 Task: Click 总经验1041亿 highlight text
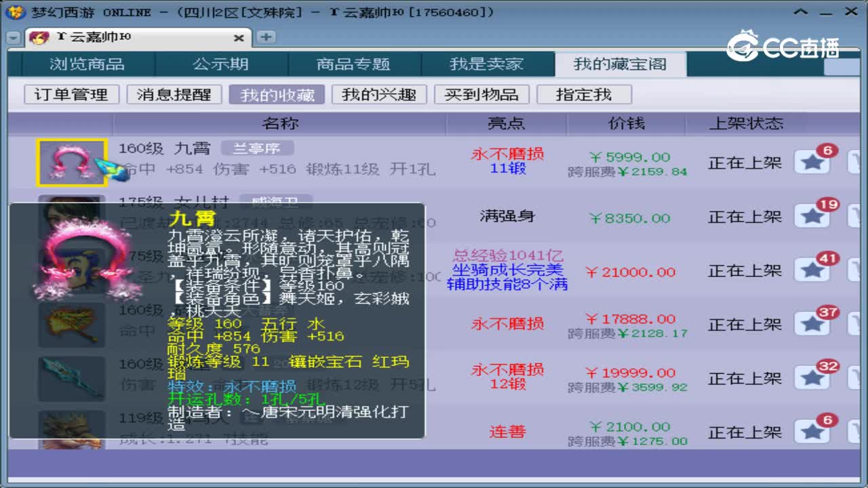click(507, 256)
